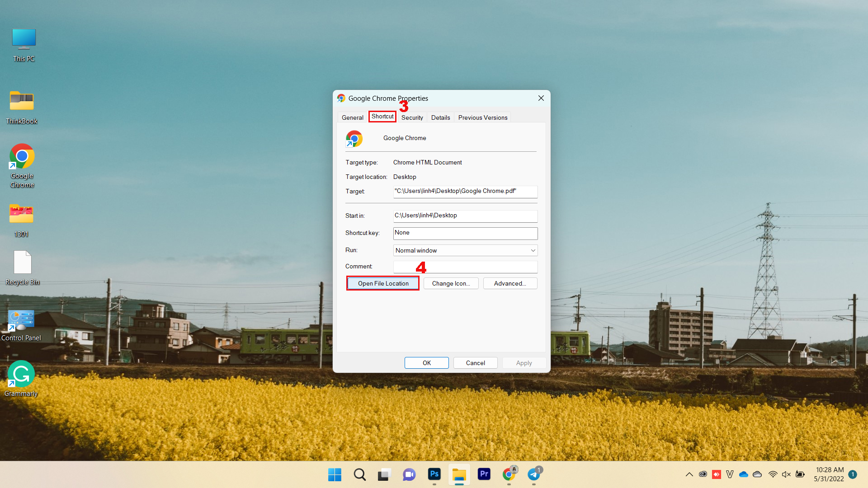Click the Target input field

465,191
